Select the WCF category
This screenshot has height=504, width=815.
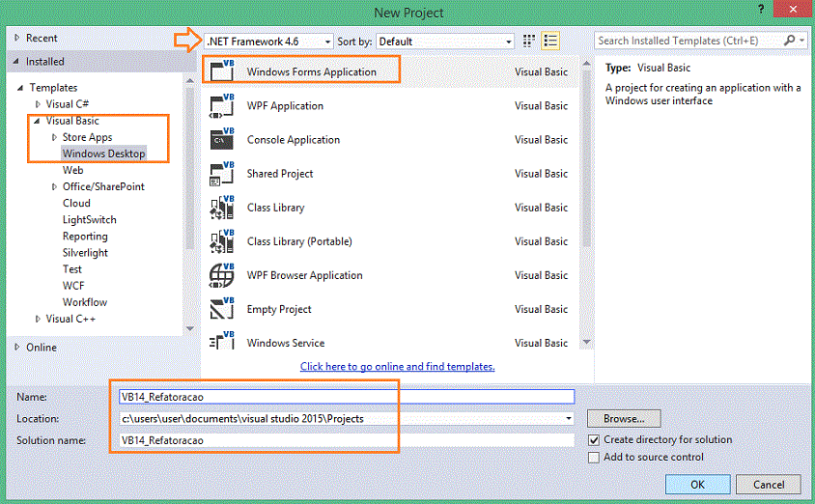pos(73,286)
